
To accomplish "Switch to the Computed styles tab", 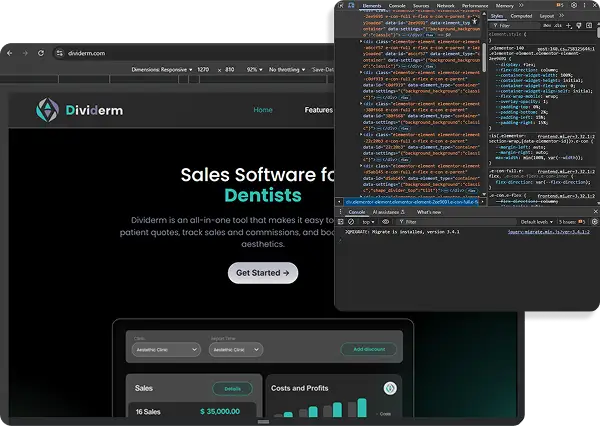I will (522, 16).
